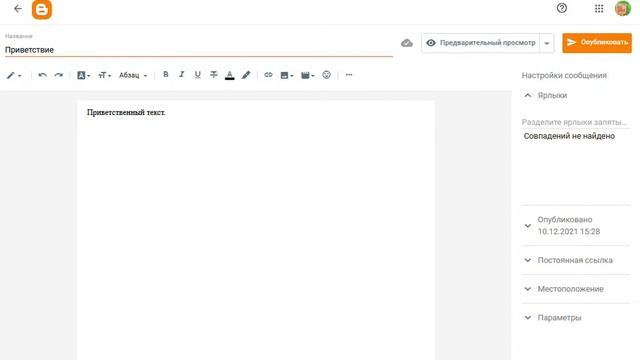Go back with the arrow icon
The height and width of the screenshot is (360, 640).
coord(18,9)
